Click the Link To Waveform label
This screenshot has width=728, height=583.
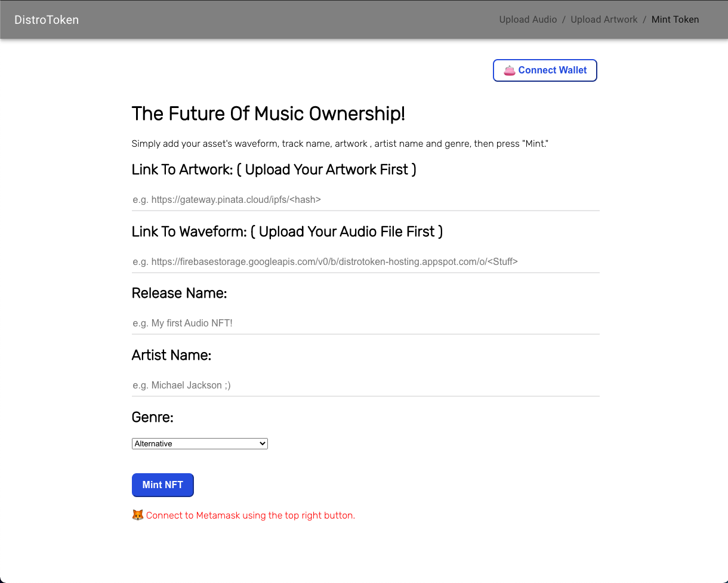287,232
